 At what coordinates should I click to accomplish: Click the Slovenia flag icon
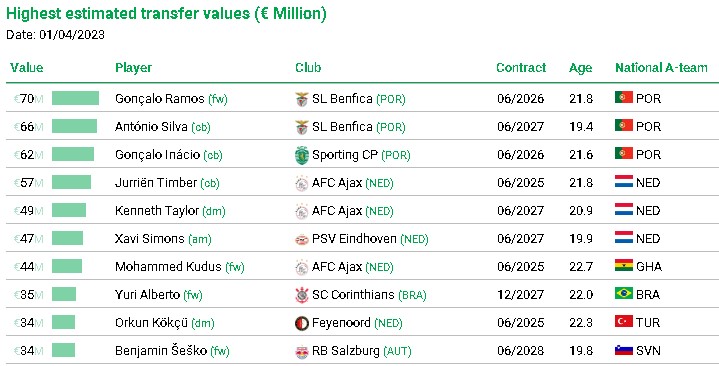[x=624, y=350]
